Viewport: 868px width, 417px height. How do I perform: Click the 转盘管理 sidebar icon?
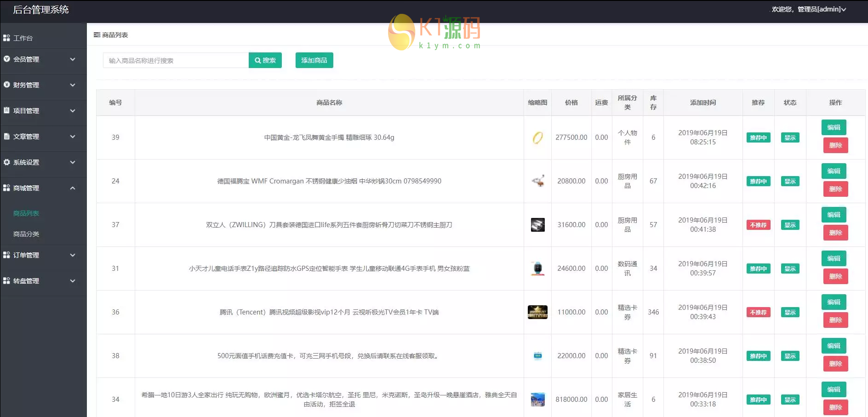coord(6,281)
